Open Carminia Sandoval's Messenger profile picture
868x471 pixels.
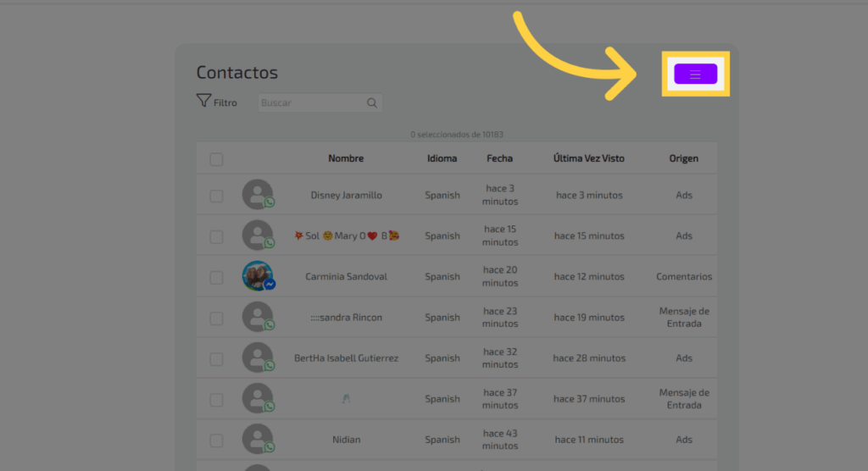point(258,276)
